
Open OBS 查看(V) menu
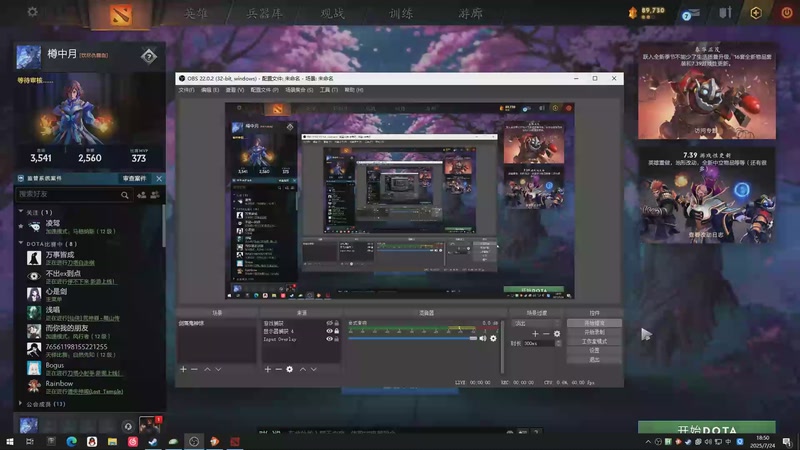235,90
